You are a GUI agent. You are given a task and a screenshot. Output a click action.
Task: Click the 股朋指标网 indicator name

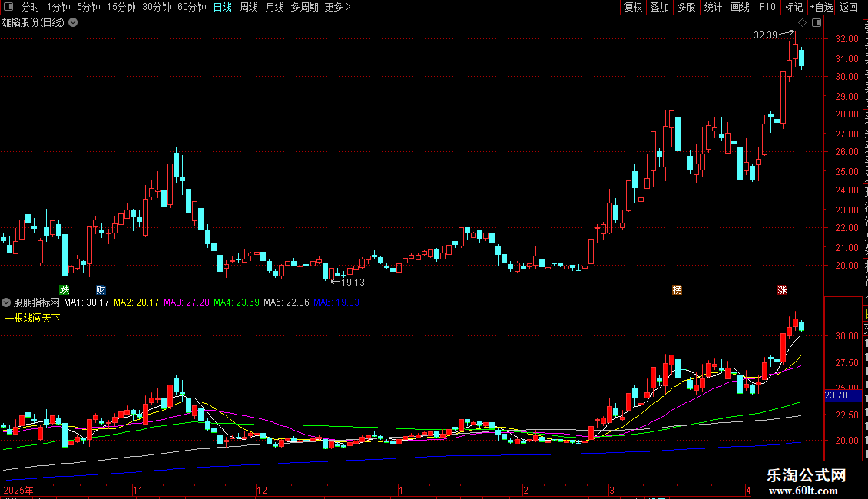click(37, 302)
